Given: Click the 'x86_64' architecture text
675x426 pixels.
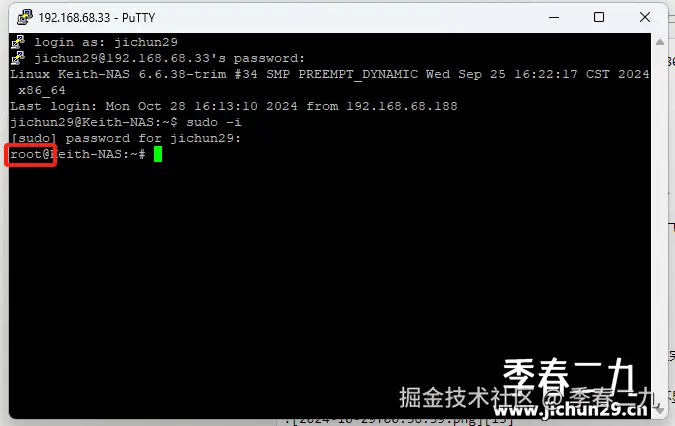Looking at the screenshot, I should pyautogui.click(x=42, y=90).
